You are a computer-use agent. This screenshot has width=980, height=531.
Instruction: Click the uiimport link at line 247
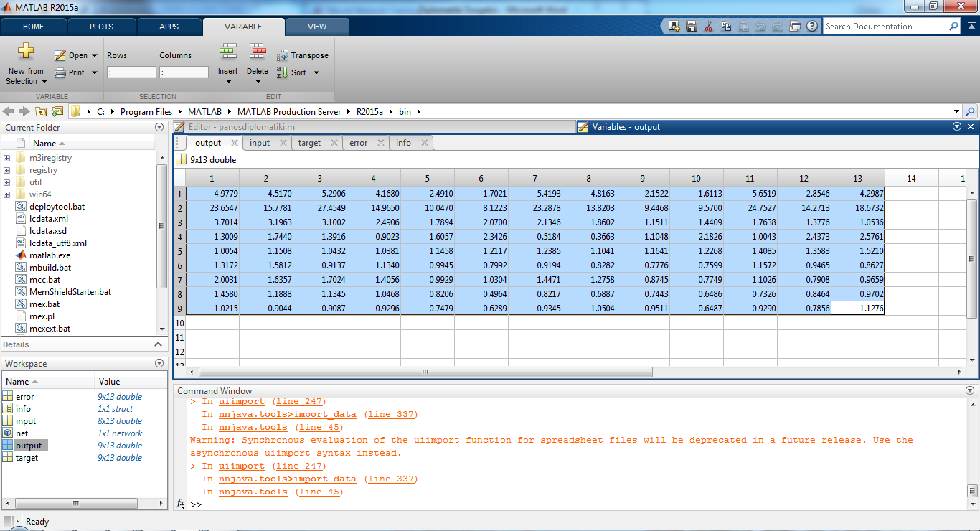pos(242,466)
